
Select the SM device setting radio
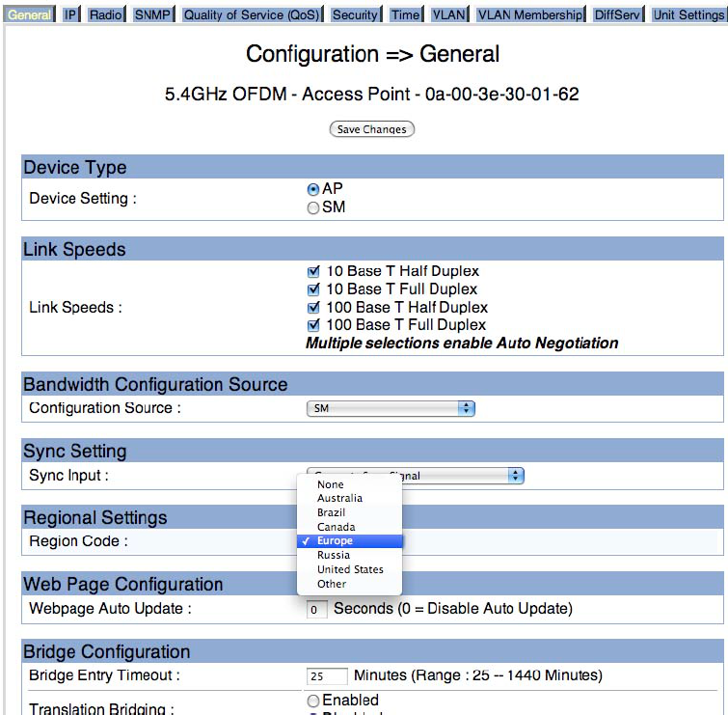pos(313,207)
